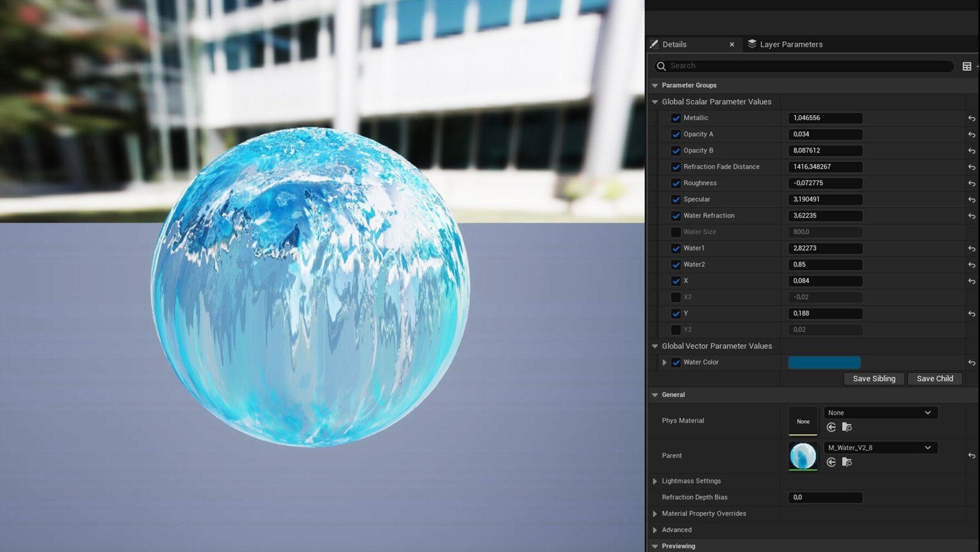Expand Material Property Overrides
This screenshot has width=980, height=552.
[x=655, y=514]
